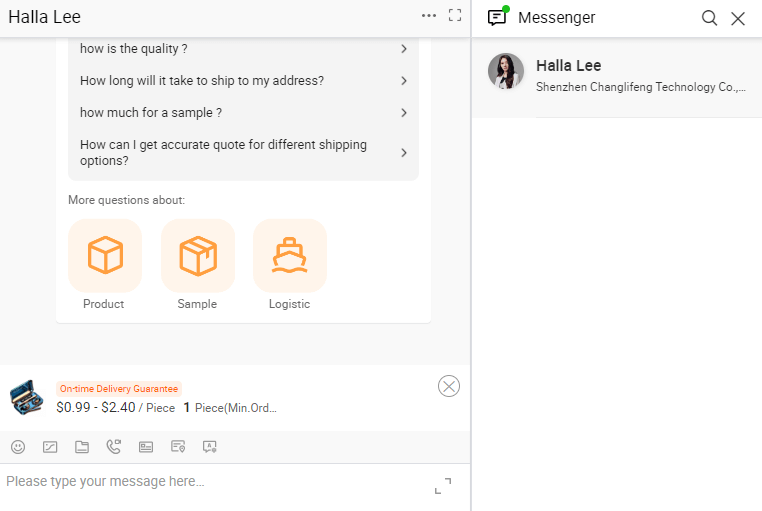The height and width of the screenshot is (511, 762).
Task: Attach an image to the message
Action: pos(50,447)
